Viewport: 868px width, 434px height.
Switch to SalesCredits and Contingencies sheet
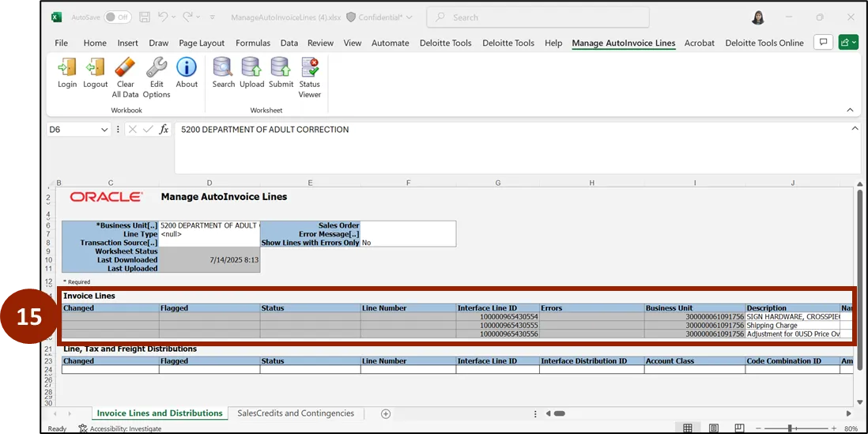pyautogui.click(x=296, y=413)
